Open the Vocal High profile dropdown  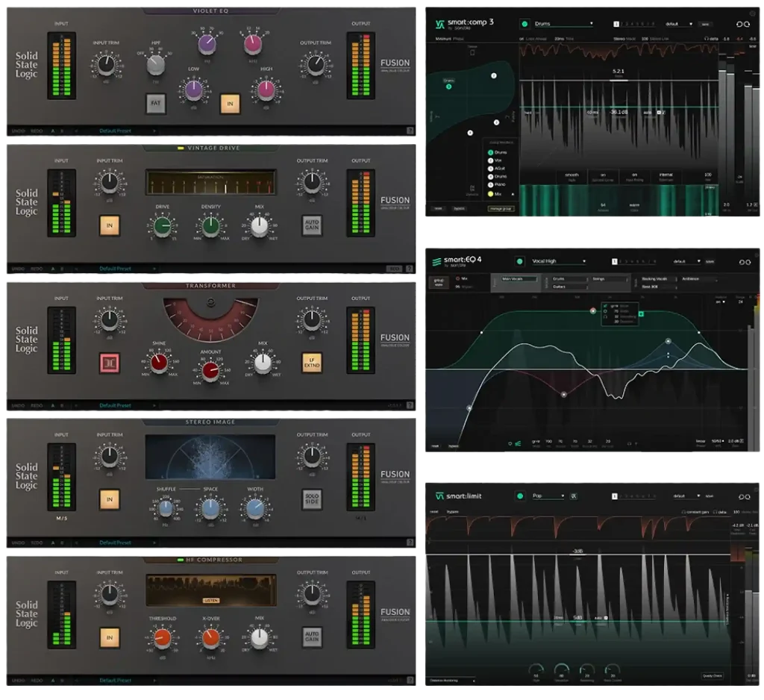[558, 262]
